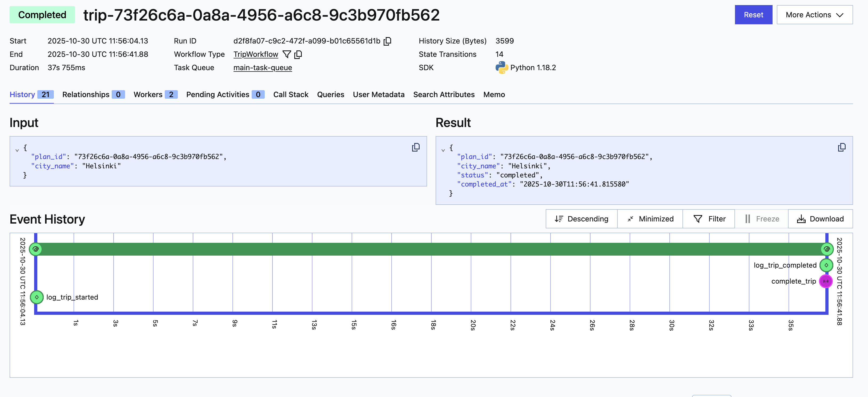This screenshot has height=397, width=868.
Task: Collapse the Input JSON object
Action: pyautogui.click(x=17, y=150)
